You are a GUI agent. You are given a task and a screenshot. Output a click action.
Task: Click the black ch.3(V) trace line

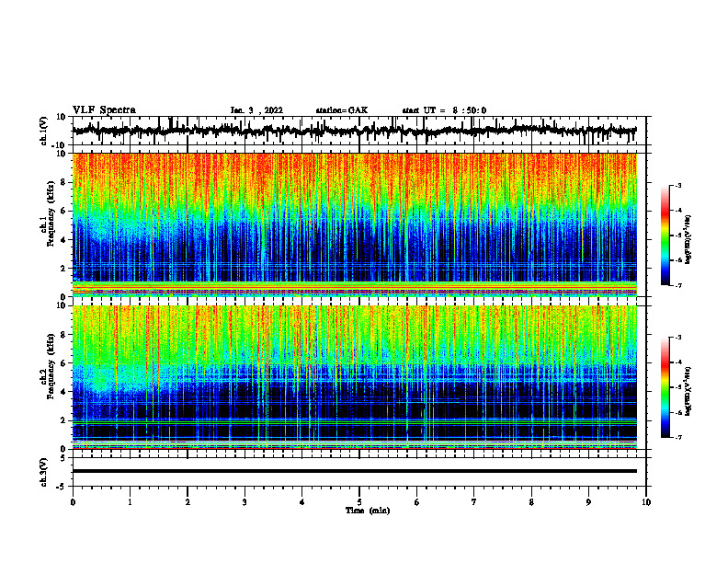pos(354,471)
